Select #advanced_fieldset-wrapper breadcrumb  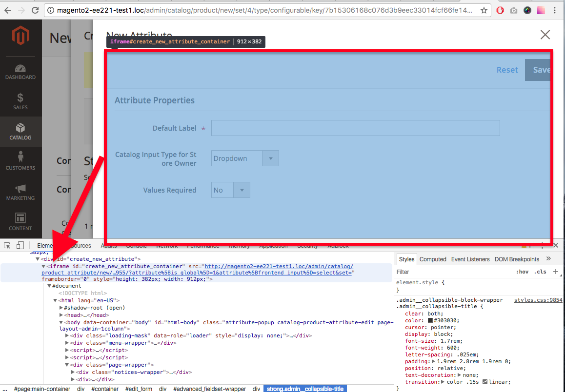pos(209,389)
